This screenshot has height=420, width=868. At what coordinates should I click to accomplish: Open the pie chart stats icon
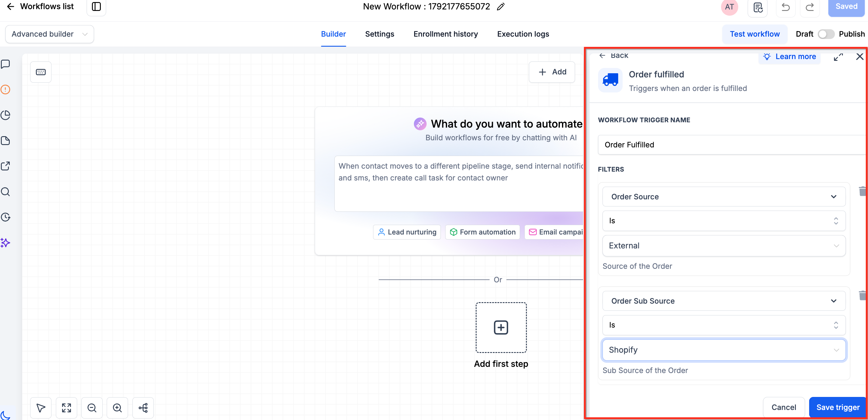point(5,115)
